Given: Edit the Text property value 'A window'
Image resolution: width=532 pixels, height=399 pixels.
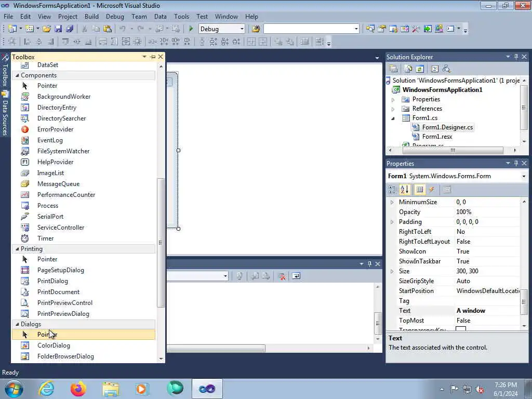Looking at the screenshot, I should tap(487, 311).
